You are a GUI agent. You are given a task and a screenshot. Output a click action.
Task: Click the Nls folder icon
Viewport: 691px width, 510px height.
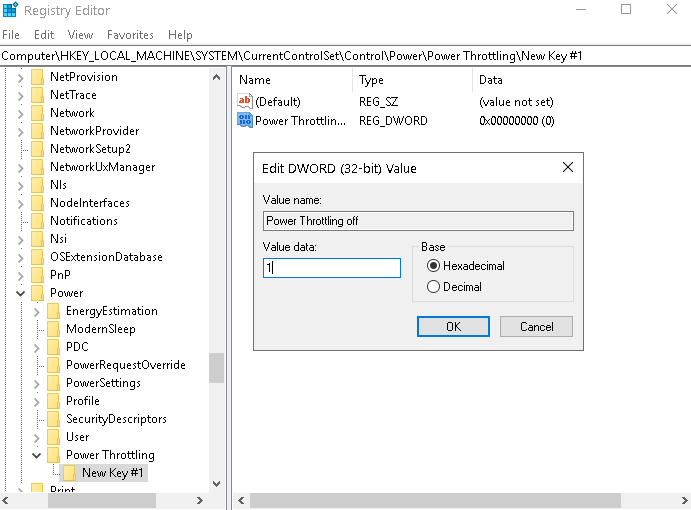coord(38,185)
